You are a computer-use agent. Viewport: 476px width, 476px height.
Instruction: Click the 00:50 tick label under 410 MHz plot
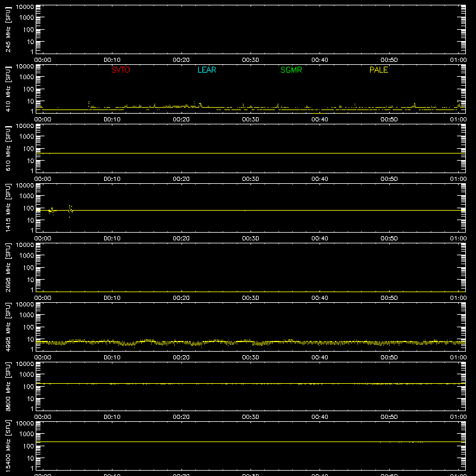[389, 120]
